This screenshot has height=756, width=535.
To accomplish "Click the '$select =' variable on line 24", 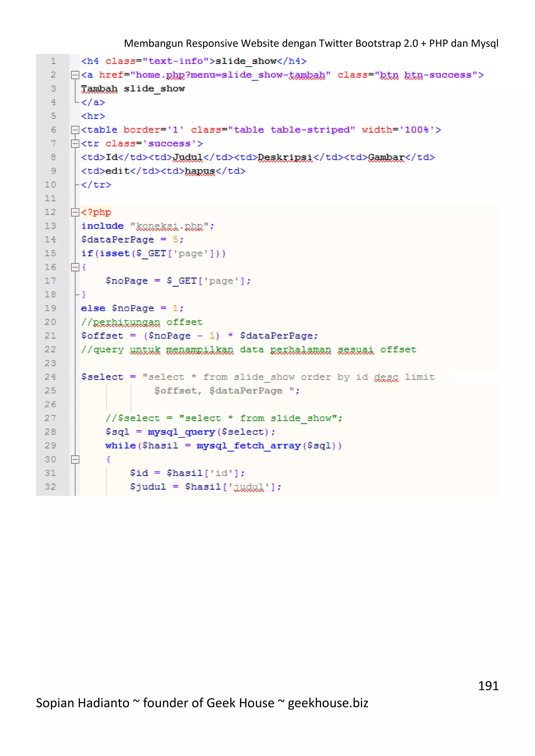I will point(109,377).
